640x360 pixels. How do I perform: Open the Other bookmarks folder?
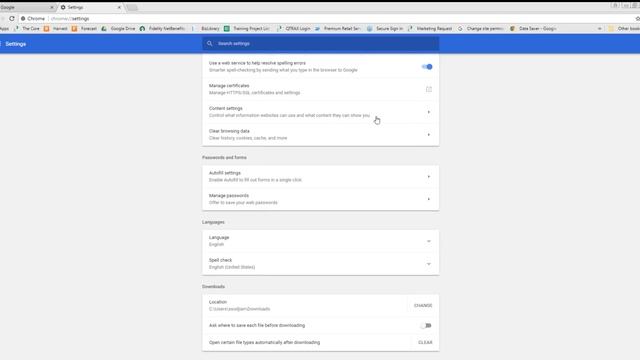pyautogui.click(x=624, y=29)
